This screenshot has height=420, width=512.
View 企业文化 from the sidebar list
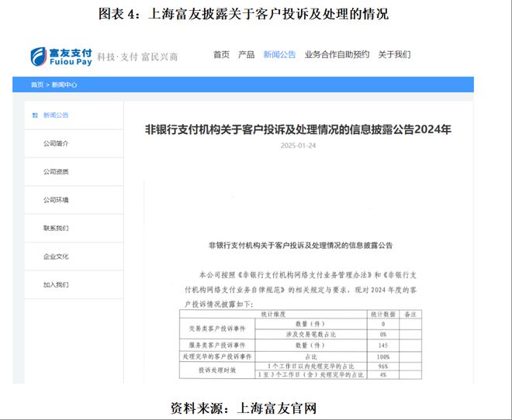coord(56,256)
